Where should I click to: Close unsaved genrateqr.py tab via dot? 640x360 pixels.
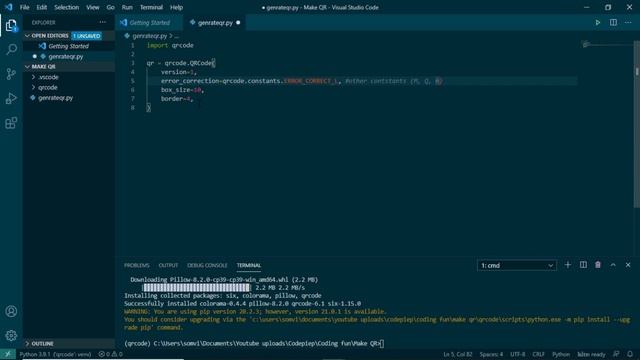tap(238, 23)
